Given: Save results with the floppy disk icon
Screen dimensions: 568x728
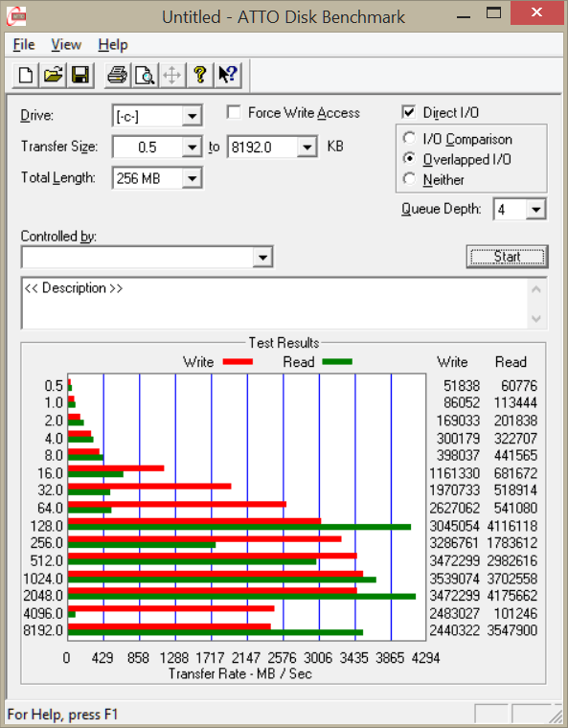Looking at the screenshot, I should 80,75.
